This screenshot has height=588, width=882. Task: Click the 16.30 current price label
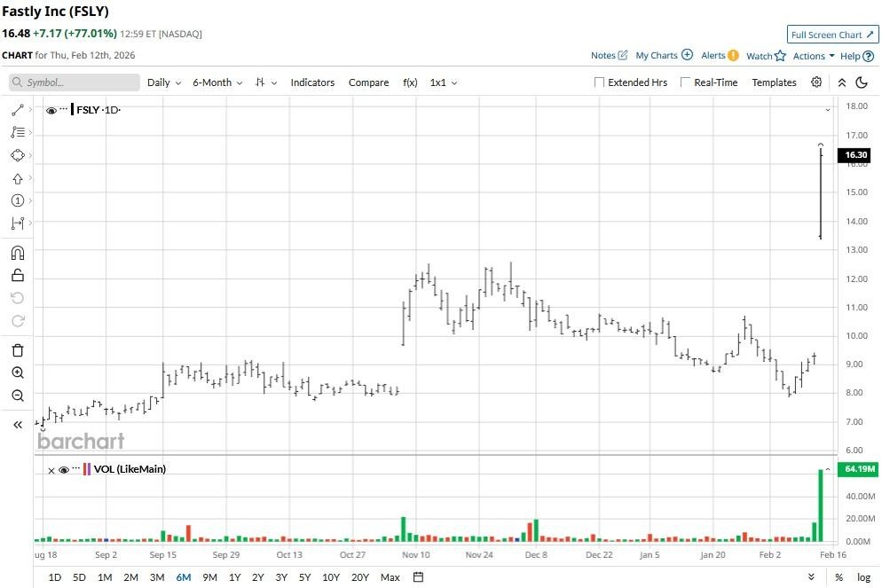coord(854,154)
